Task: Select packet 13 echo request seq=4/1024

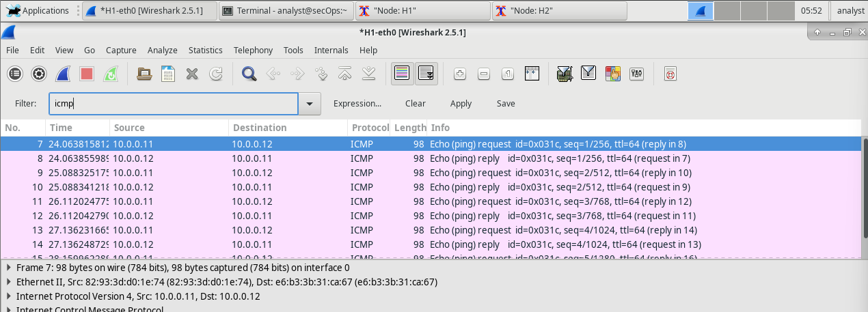Action: [431, 230]
